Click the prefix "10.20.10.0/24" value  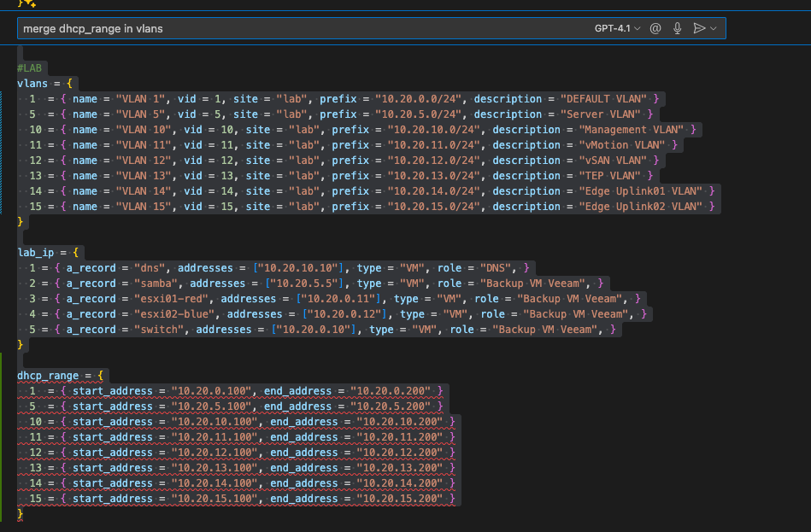coord(434,129)
